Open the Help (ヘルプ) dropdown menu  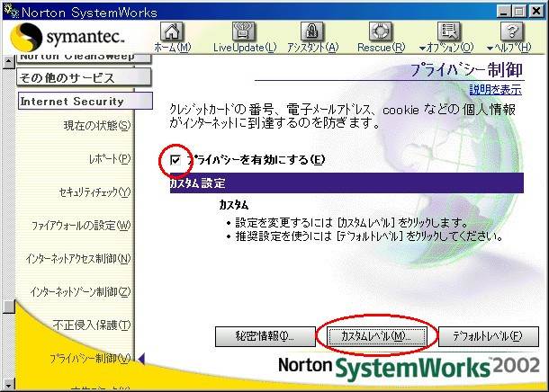[x=509, y=37]
